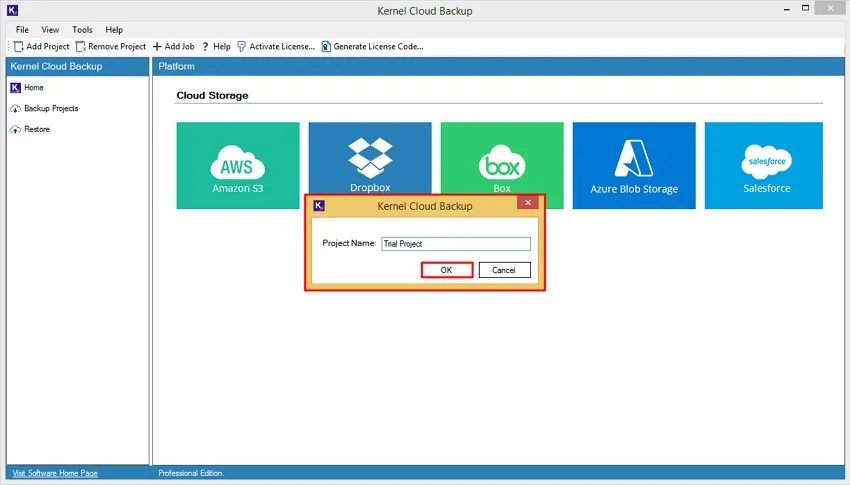Open Generate License Code toolbar item
Image resolution: width=850 pixels, height=485 pixels.
(372, 47)
